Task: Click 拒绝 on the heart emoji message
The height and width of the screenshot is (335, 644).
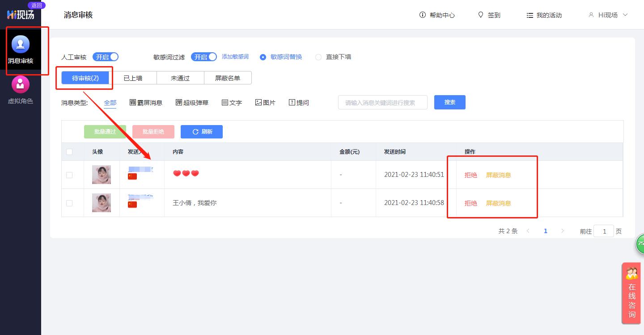Action: 470,175
